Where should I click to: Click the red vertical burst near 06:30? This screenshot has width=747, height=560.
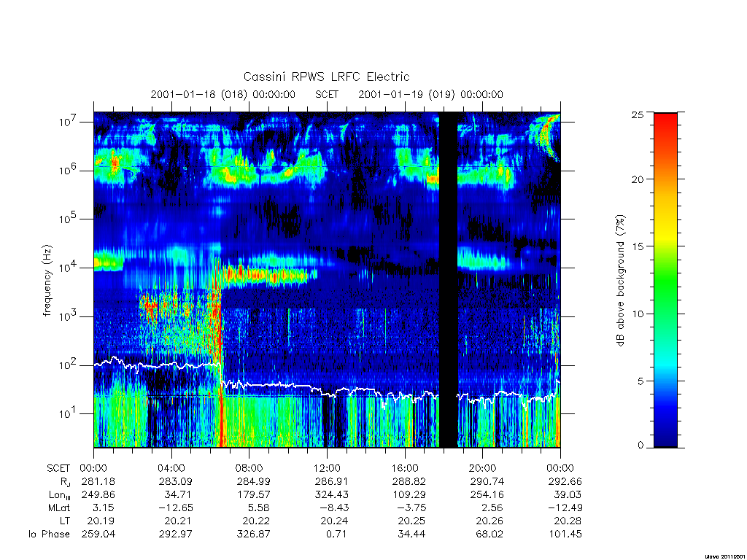tap(221, 352)
